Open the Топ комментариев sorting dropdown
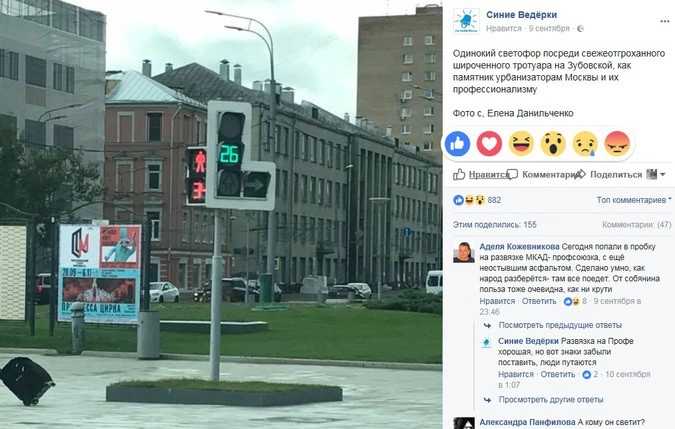675x429 pixels. 634,200
